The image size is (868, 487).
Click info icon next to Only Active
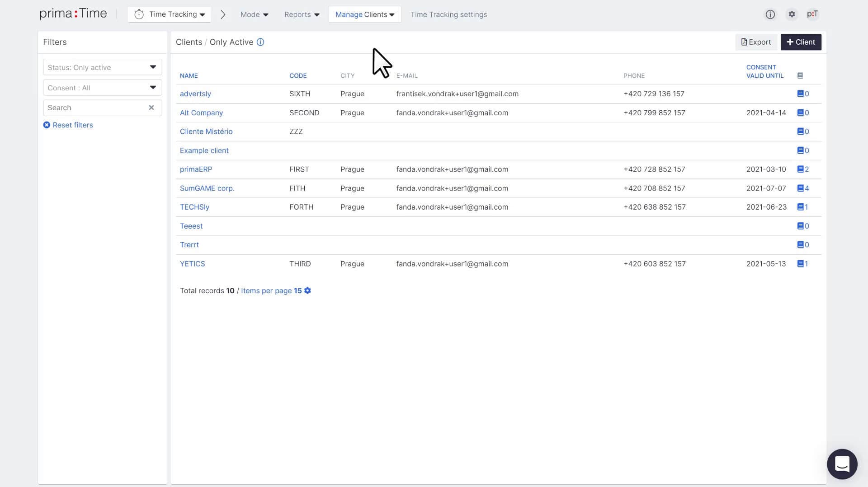click(x=260, y=42)
